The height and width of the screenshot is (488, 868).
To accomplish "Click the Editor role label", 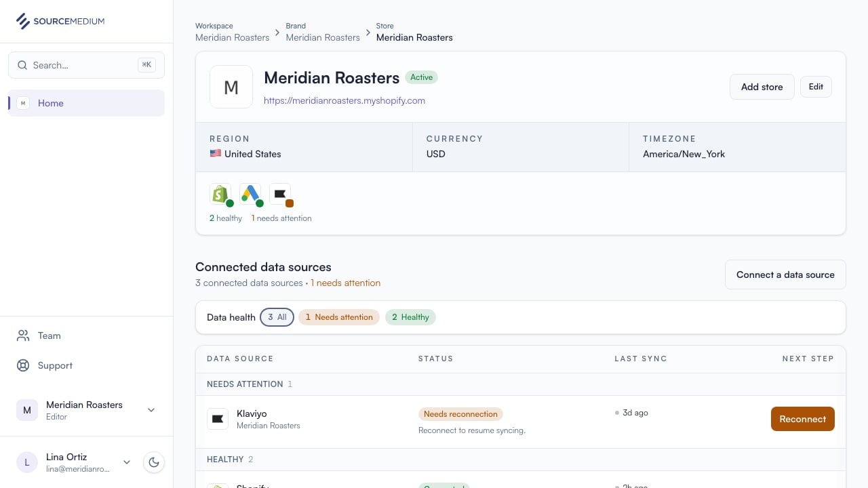I will [x=56, y=417].
